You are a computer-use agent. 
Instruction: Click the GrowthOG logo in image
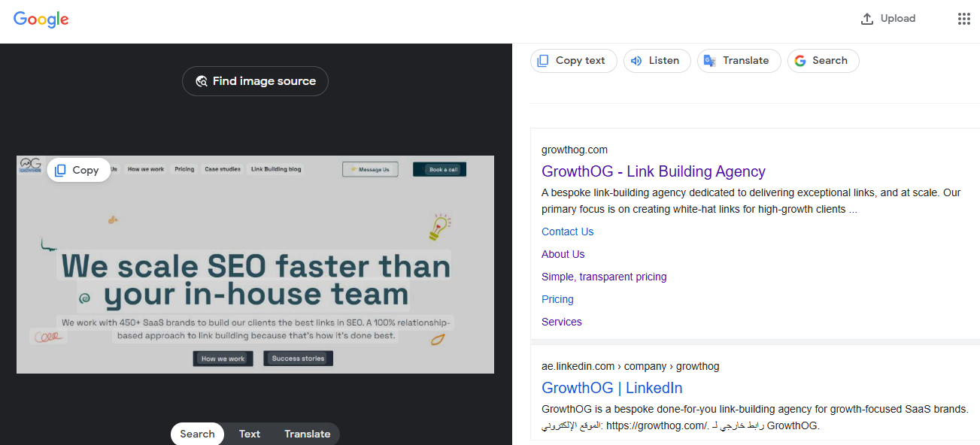[x=31, y=165]
